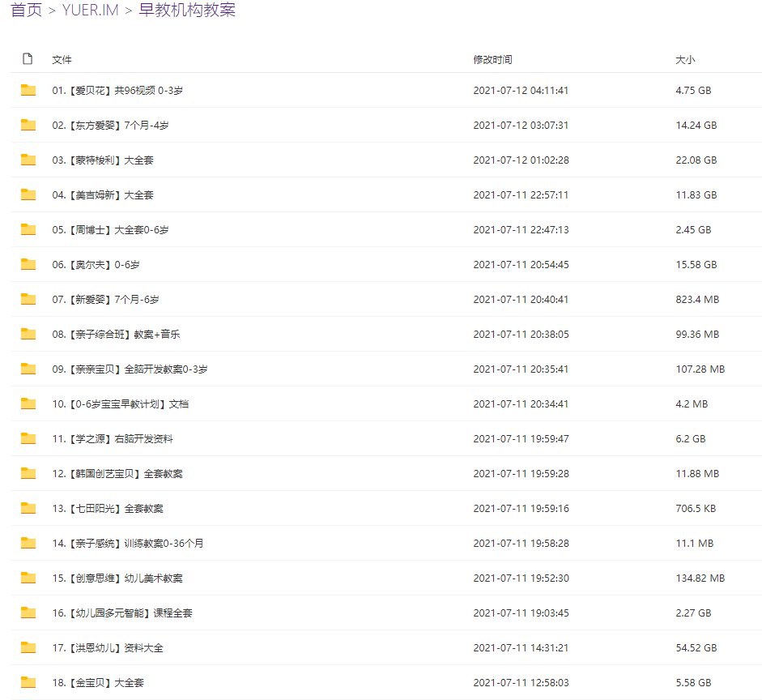762x700 pixels.
Task: Open 10.【0-6岁宝宝早教计划】文档 folder
Action: tap(120, 404)
